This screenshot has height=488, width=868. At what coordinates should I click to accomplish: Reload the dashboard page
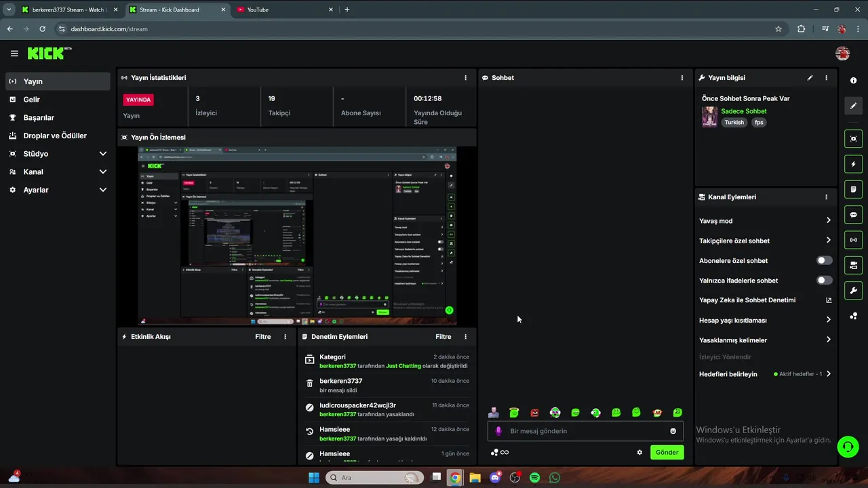pyautogui.click(x=43, y=29)
